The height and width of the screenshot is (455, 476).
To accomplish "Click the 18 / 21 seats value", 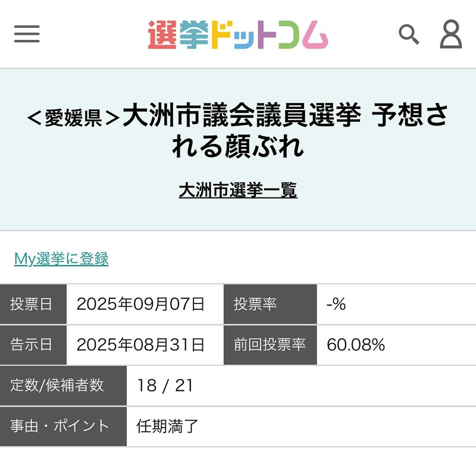I will tap(165, 386).
